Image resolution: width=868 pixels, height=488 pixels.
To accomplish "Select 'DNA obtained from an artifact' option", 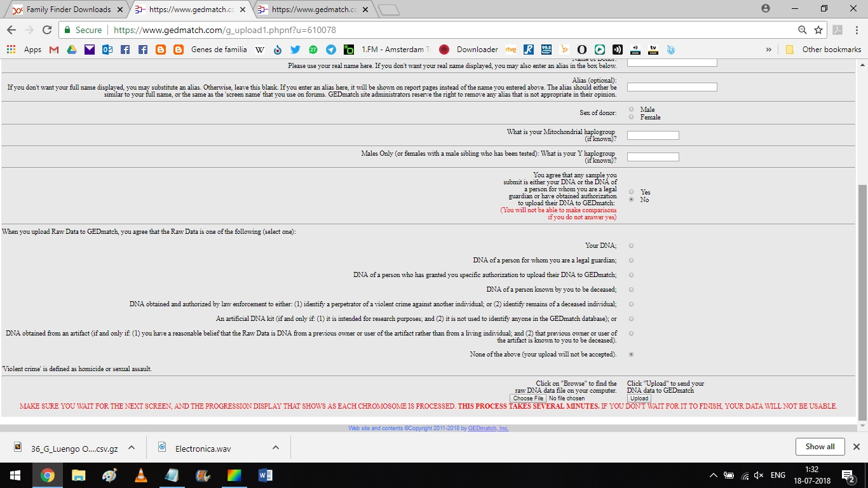I will [x=631, y=333].
